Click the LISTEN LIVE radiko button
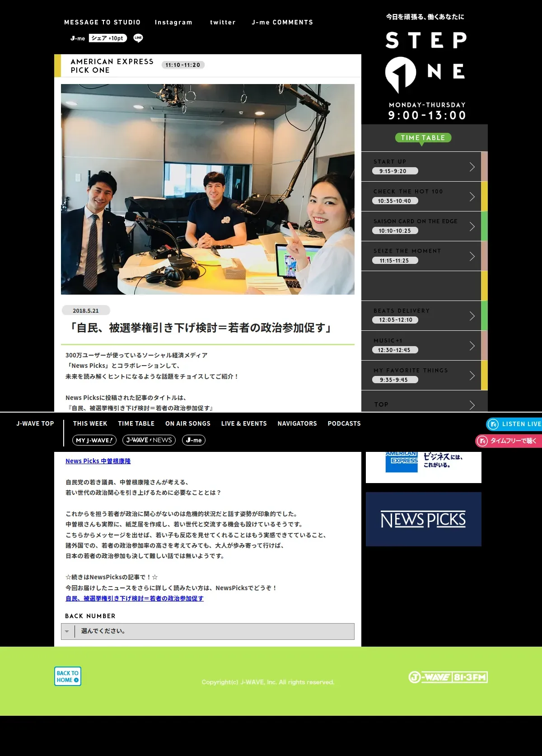Image resolution: width=542 pixels, height=756 pixels. coord(514,424)
